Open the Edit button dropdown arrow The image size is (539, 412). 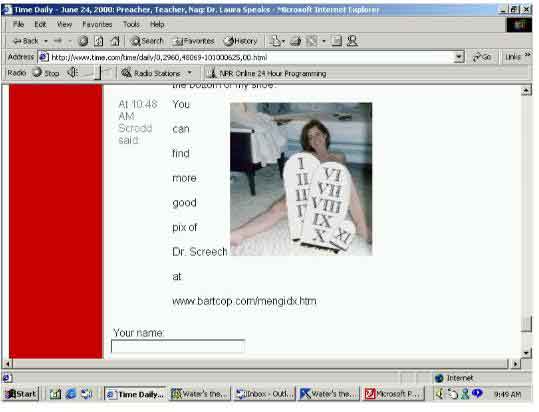[324, 41]
